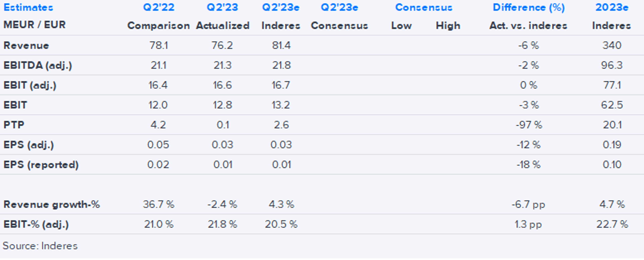This screenshot has height=260, width=644.
Task: Click the EPS (reported) row label
Action: click(x=41, y=165)
